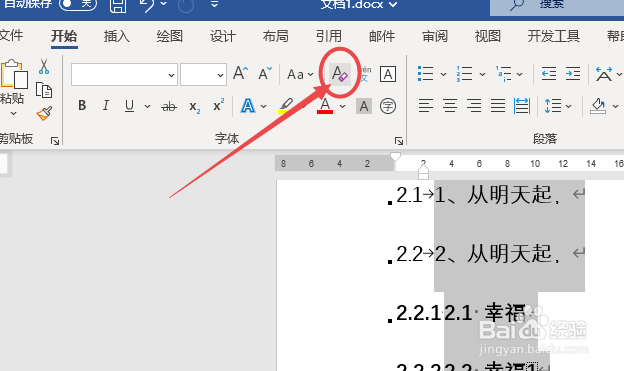The width and height of the screenshot is (624, 371).
Task: Toggle Italic formatting
Action: click(x=105, y=105)
